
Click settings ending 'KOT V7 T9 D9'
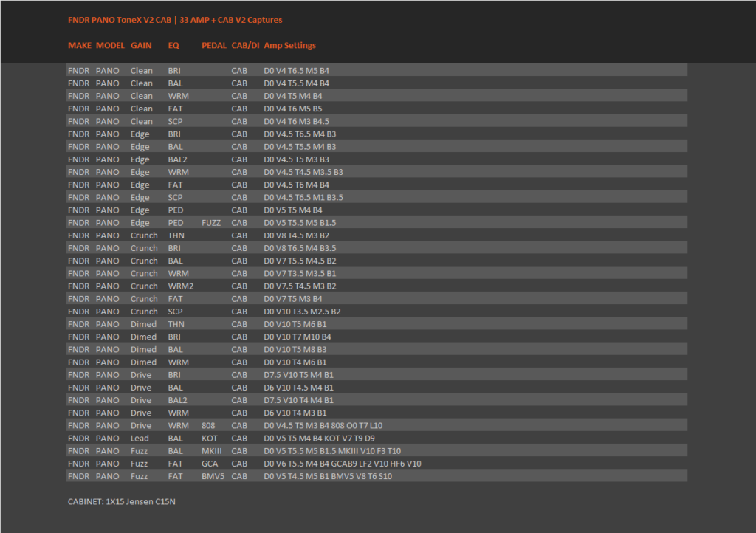319,439
